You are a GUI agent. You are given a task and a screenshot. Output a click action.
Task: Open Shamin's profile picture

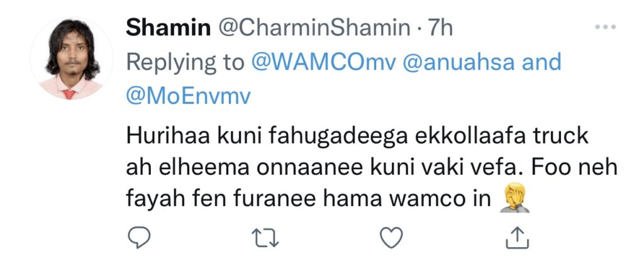tap(72, 58)
